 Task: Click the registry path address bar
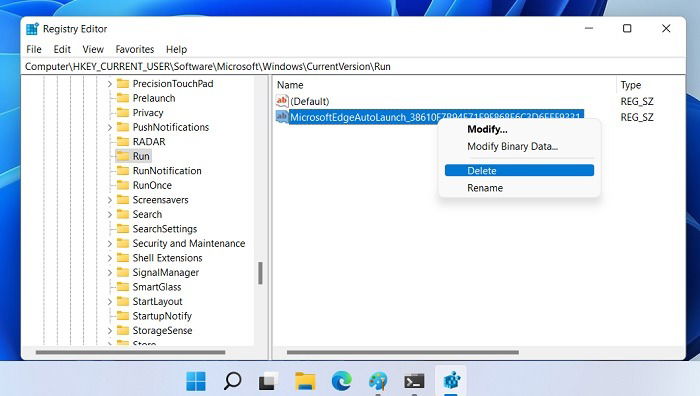pyautogui.click(x=353, y=67)
